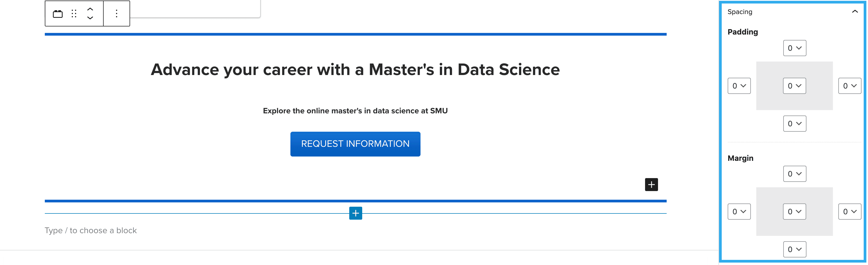The height and width of the screenshot is (265, 868).
Task: Open the left Padding dropdown
Action: pos(739,86)
